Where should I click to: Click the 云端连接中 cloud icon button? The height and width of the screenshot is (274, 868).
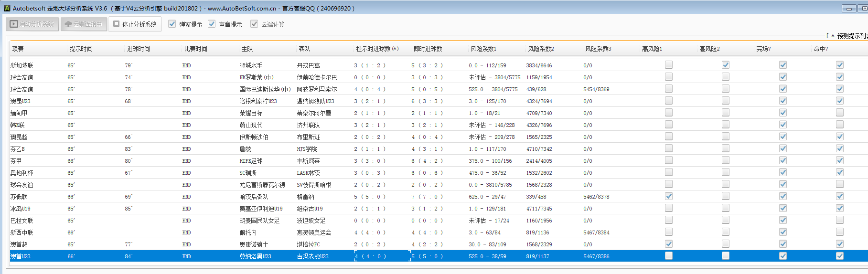coord(83,24)
